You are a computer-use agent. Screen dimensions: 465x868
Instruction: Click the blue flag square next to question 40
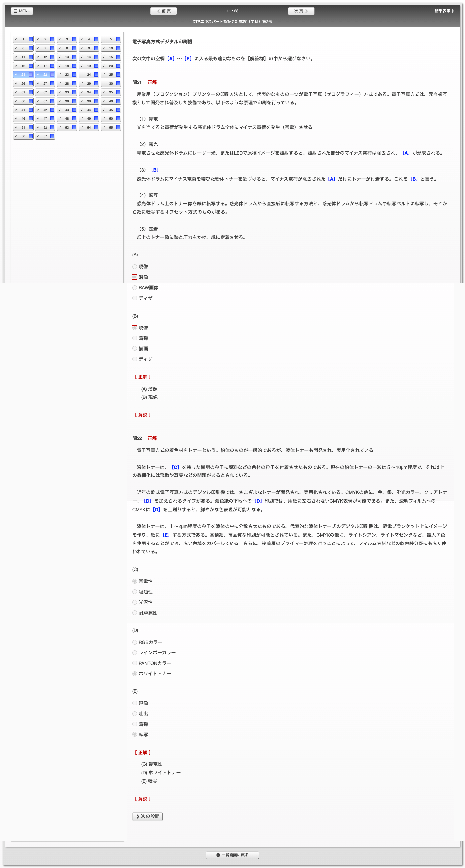(x=118, y=101)
